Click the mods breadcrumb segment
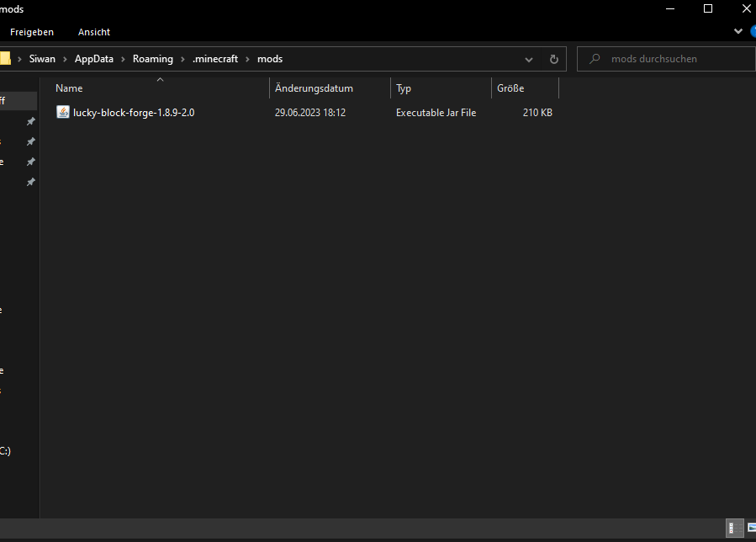 coord(270,59)
